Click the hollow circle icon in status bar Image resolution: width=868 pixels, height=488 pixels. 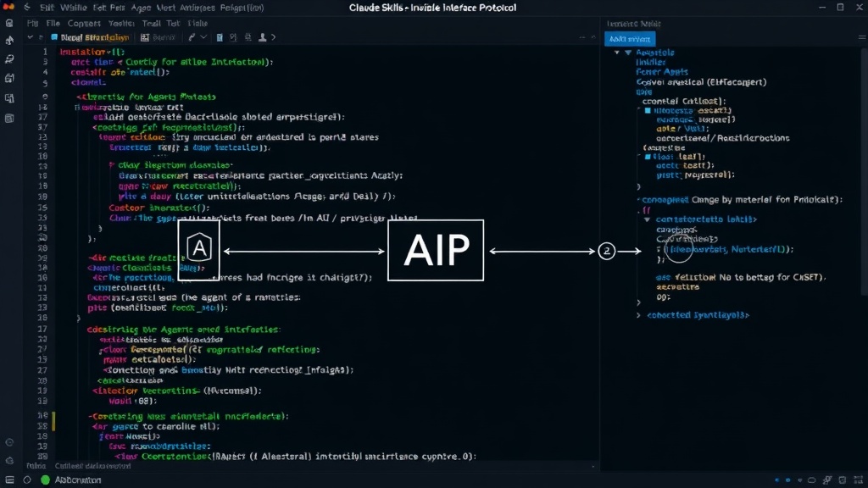point(27,480)
